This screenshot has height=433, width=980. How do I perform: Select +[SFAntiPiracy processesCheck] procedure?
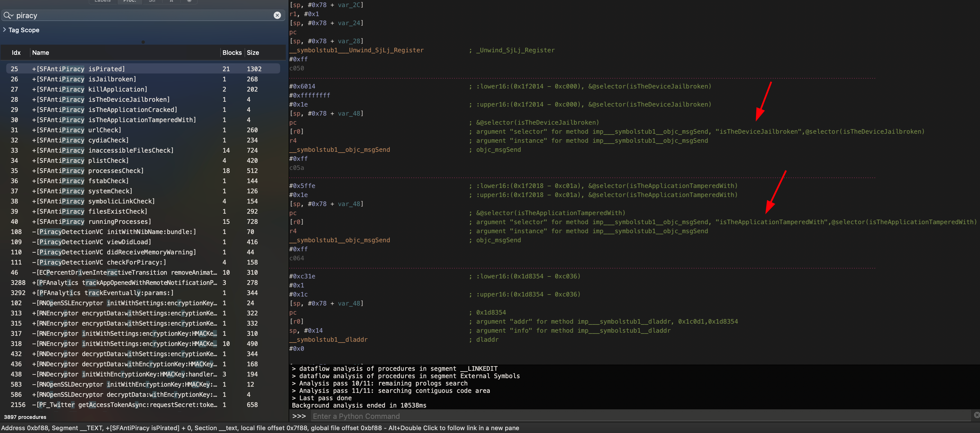[x=143, y=171]
